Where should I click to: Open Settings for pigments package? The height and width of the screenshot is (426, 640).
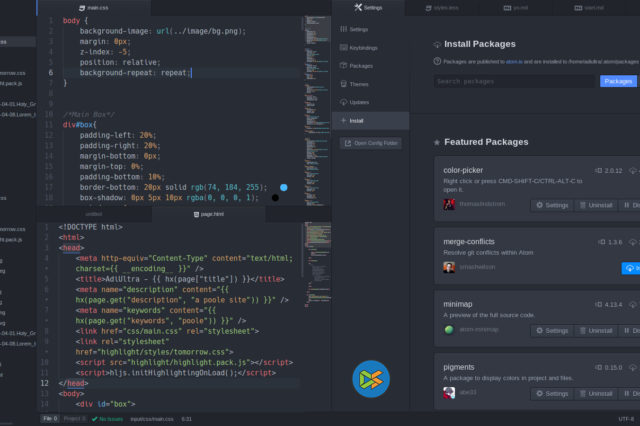(552, 393)
